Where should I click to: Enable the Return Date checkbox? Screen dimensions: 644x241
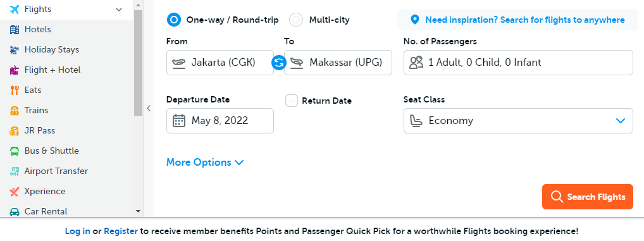click(292, 101)
